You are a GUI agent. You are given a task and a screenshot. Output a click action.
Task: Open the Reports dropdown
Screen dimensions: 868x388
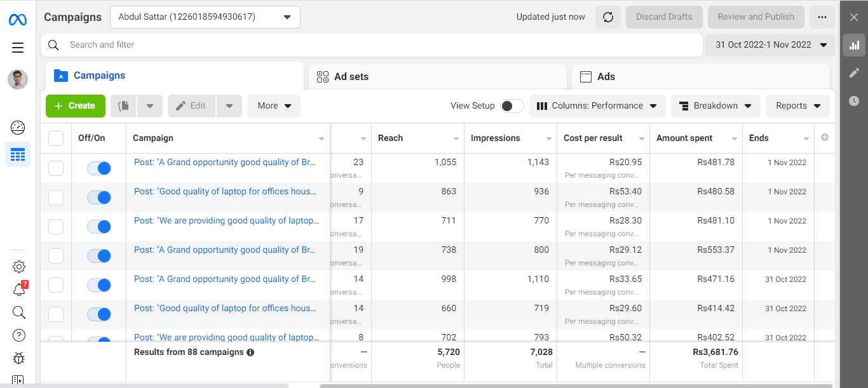tap(798, 106)
